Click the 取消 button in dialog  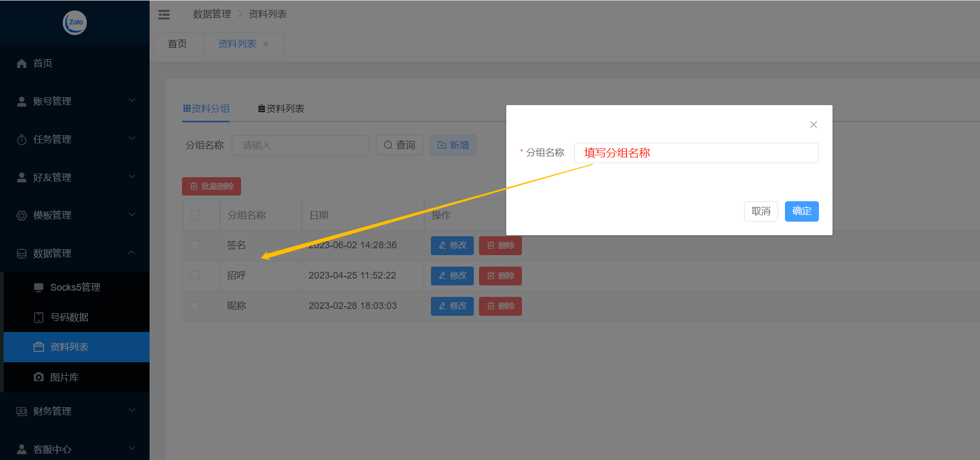point(761,211)
